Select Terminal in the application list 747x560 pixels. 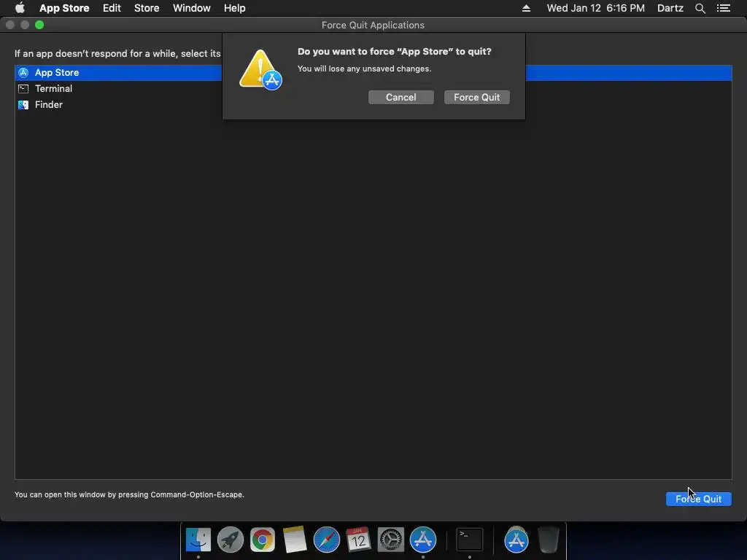[373, 88]
